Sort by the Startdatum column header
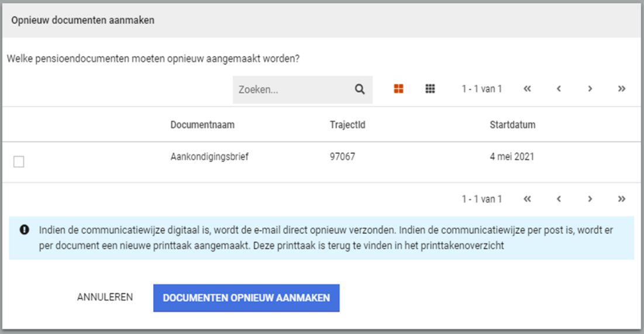This screenshot has width=644, height=334. 512,125
